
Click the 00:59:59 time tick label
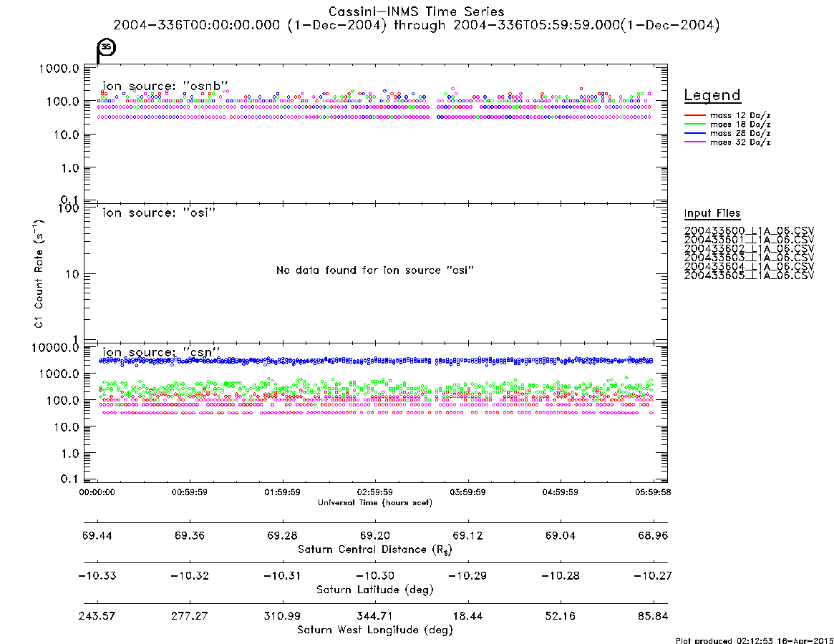click(190, 492)
